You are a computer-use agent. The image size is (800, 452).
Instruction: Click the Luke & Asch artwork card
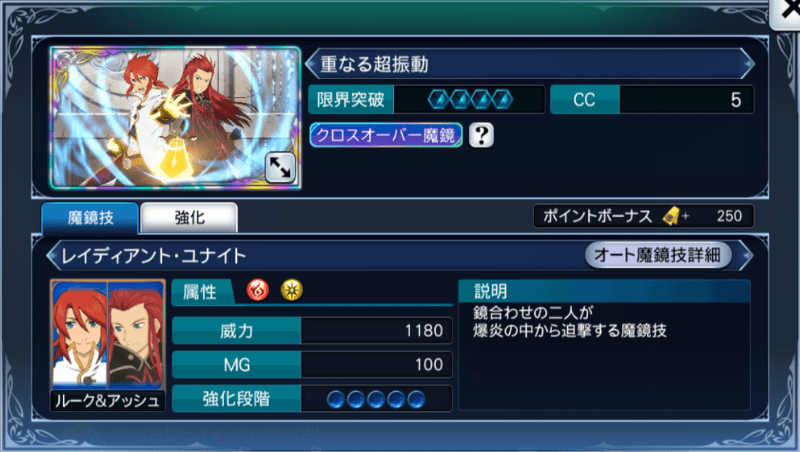pos(176,118)
